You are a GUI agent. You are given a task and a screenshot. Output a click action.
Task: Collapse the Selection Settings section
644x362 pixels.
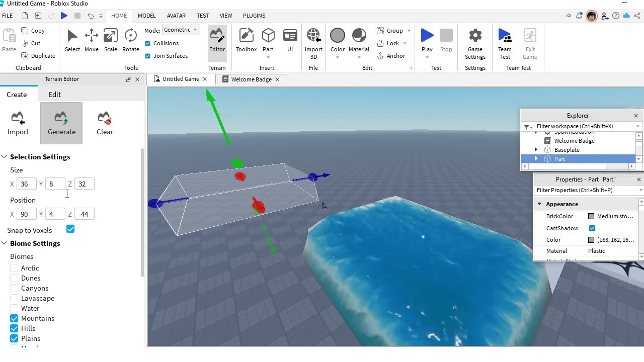click(4, 157)
